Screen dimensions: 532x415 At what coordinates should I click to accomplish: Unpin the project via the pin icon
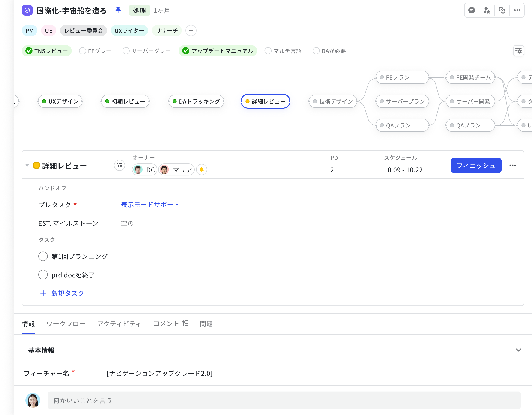pos(118,10)
